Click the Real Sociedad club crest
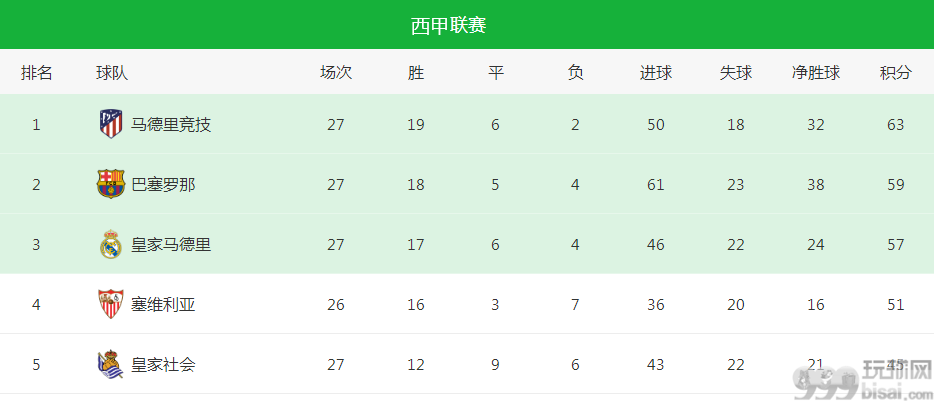 [x=111, y=365]
